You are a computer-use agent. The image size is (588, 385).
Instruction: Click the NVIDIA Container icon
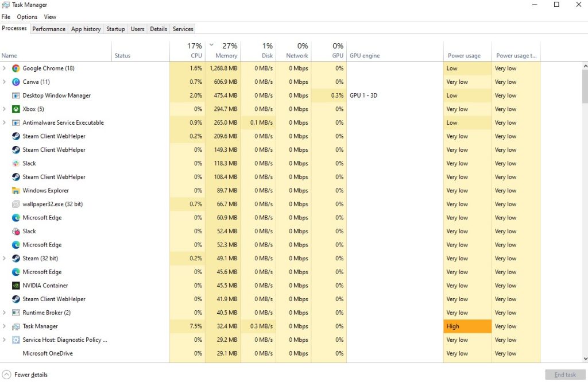[x=16, y=286]
